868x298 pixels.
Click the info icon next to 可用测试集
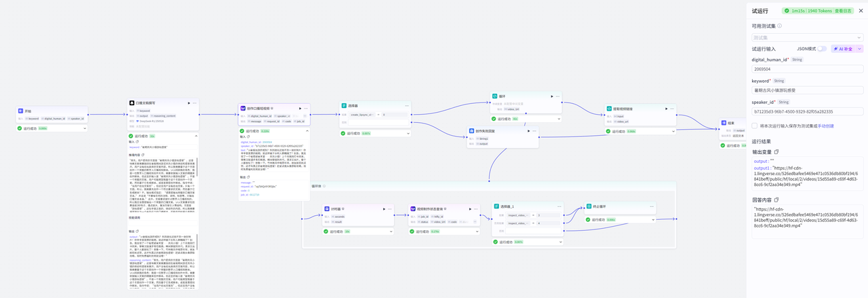pos(779,26)
